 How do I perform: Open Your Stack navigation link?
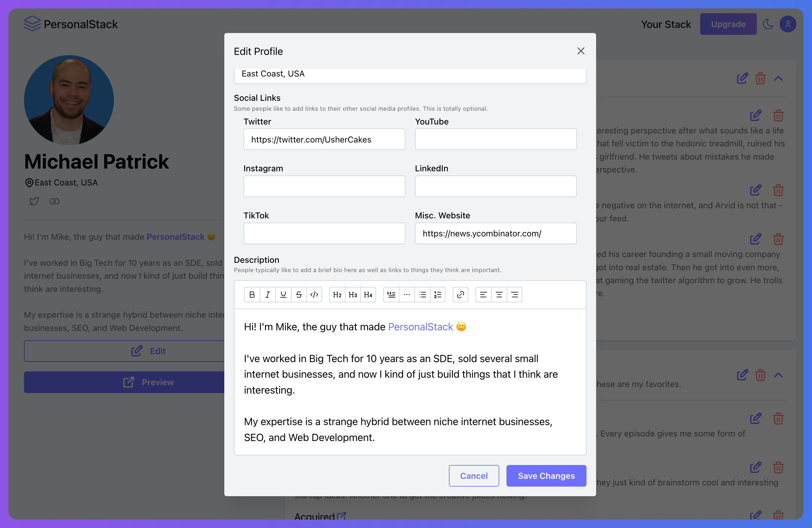(x=666, y=24)
